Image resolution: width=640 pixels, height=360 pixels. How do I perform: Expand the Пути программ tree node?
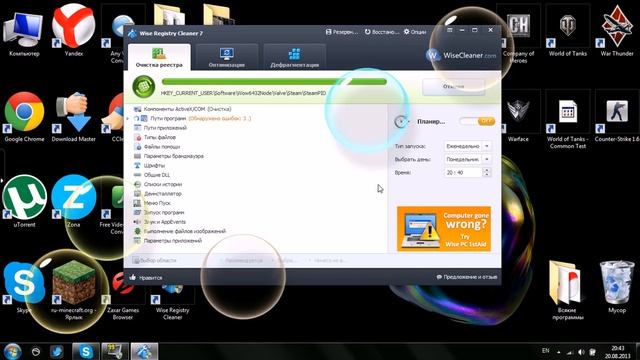(x=128, y=119)
